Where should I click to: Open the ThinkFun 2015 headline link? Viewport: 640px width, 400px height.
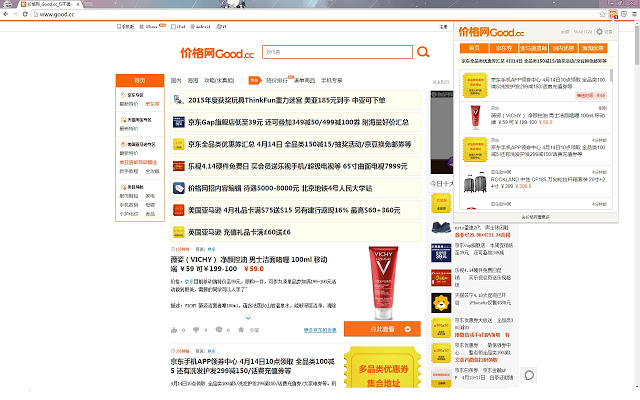(287, 100)
